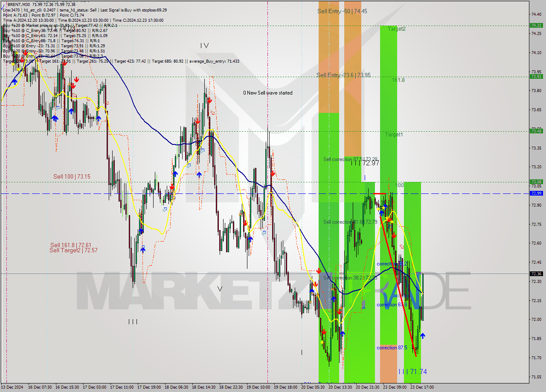Click the green 73.48 price tag
The height and width of the screenshot is (392, 546).
pyautogui.click(x=536, y=131)
